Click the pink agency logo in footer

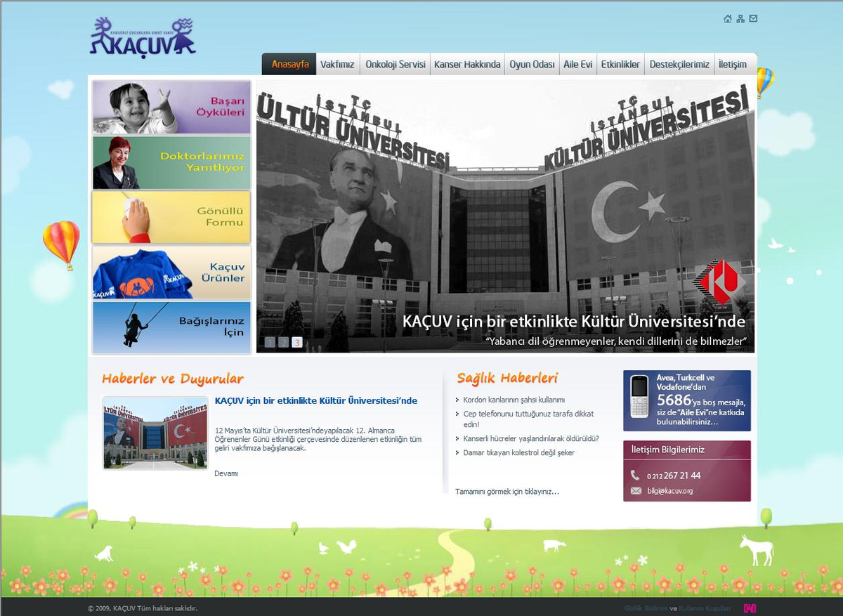click(750, 608)
